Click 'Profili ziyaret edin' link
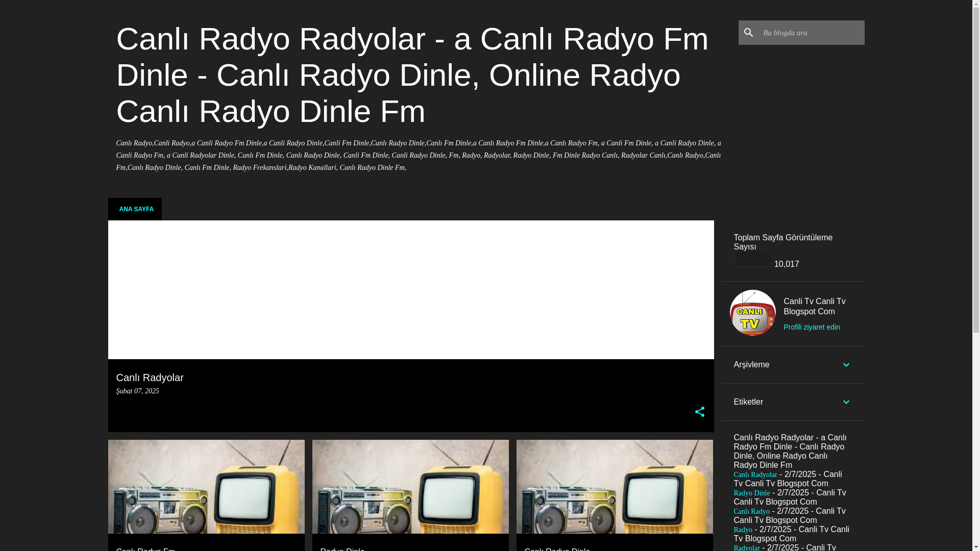 pyautogui.click(x=812, y=327)
